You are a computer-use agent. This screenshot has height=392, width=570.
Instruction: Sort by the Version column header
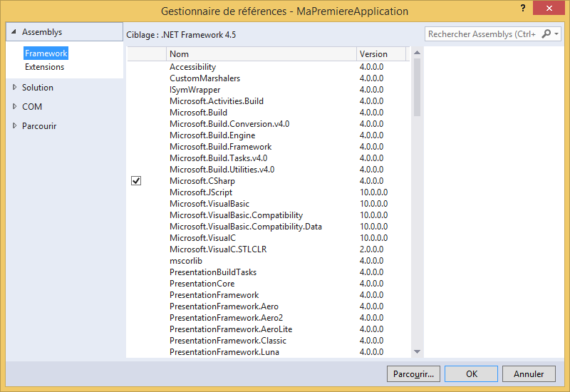tap(381, 54)
